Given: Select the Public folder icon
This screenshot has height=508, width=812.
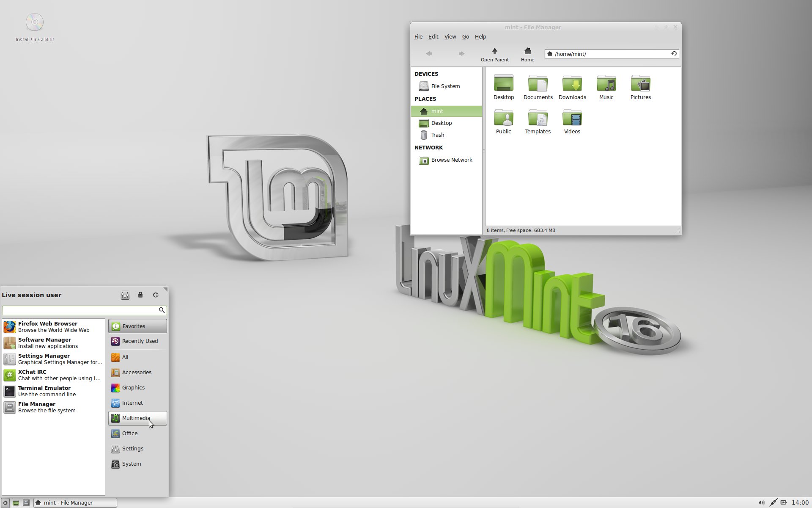Looking at the screenshot, I should point(503,122).
